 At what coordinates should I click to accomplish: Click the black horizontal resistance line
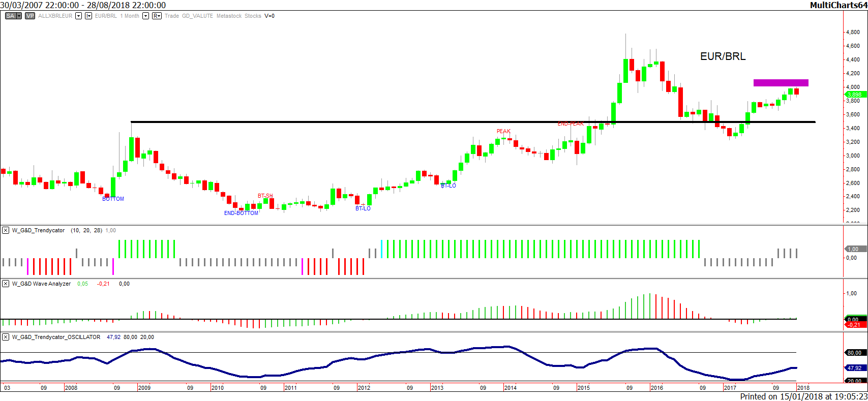pos(473,122)
